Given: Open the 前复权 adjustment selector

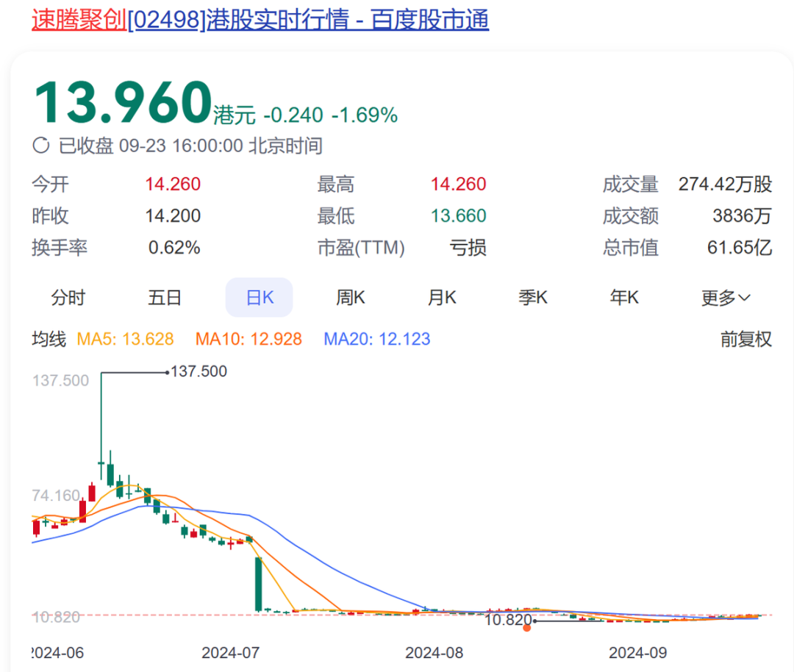Looking at the screenshot, I should click(x=746, y=339).
